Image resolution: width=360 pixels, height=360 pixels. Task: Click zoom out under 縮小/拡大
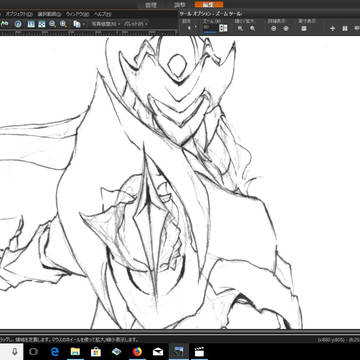click(x=240, y=29)
